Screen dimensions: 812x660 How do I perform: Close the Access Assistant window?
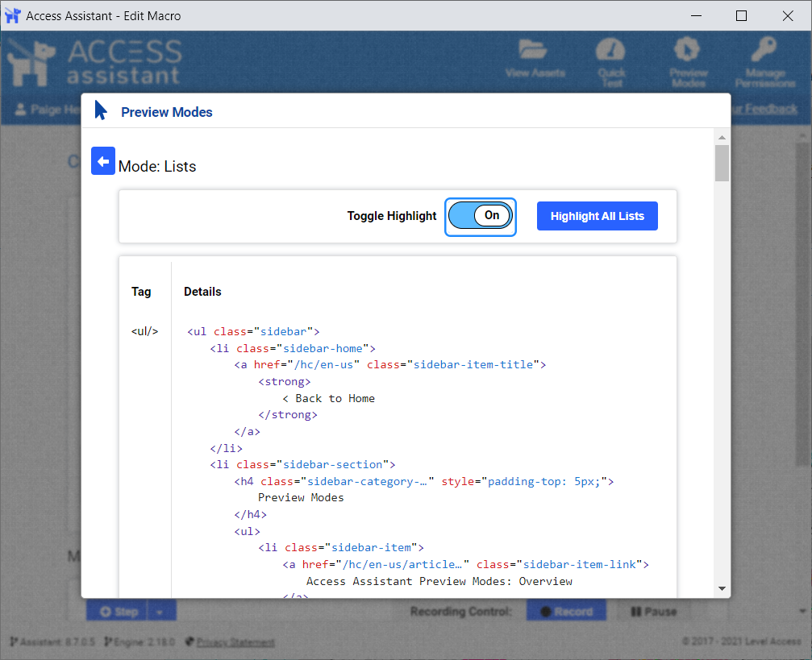[788, 15]
